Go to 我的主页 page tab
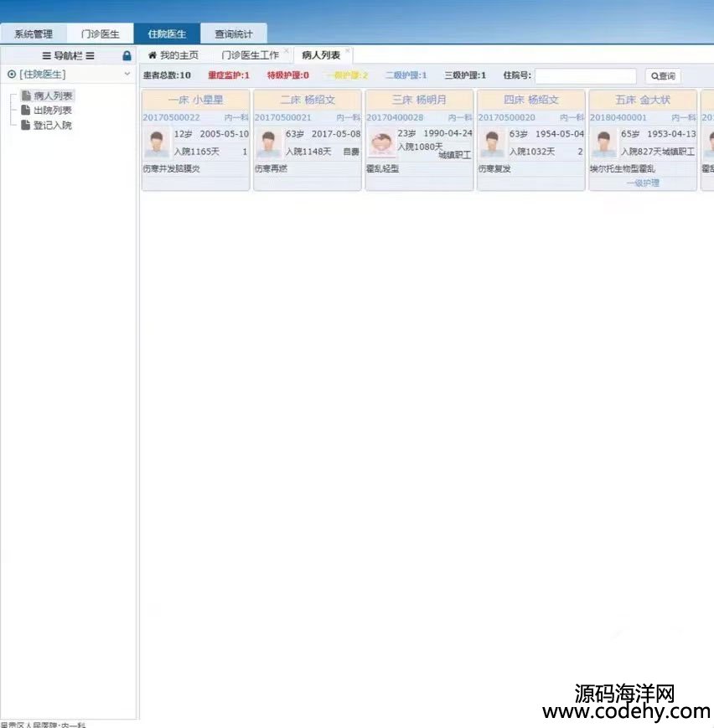 pyautogui.click(x=173, y=55)
